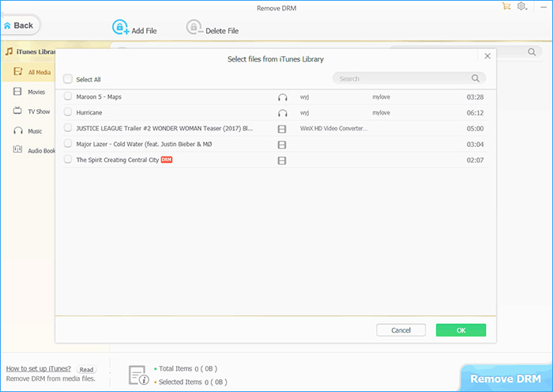
Task: Click The Spirit Creating Central City title
Action: point(118,160)
